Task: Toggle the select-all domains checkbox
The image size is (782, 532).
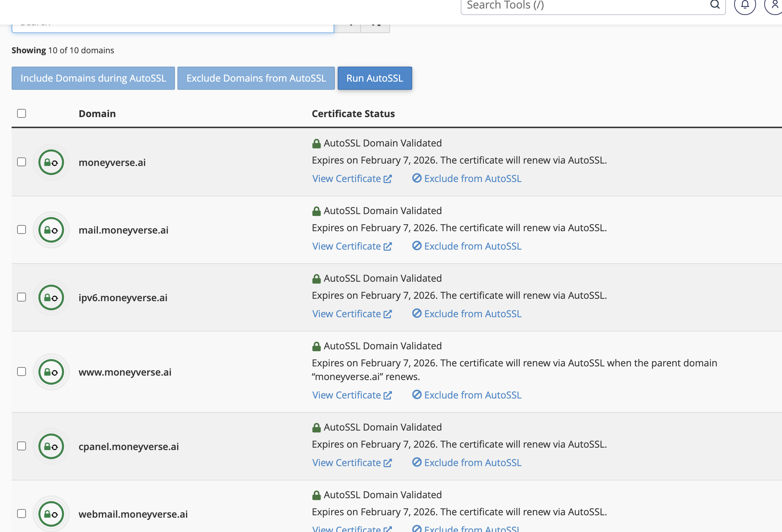Action: 22,113
